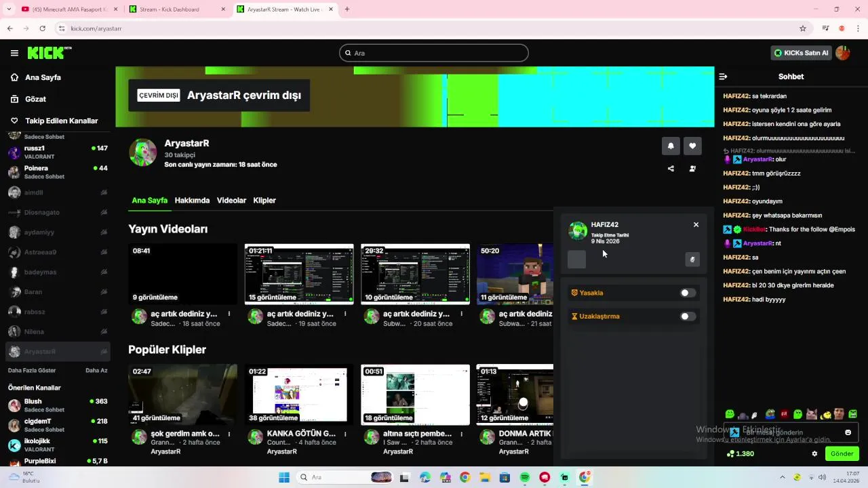Open options for altına sıçtı clip
868x488 pixels.
click(x=461, y=434)
